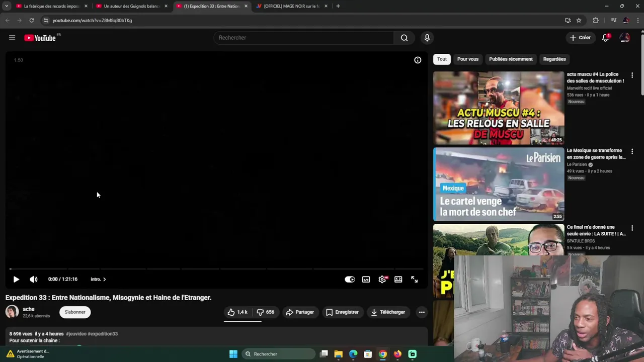This screenshot has height=362, width=644.
Task: Close the Expedition 33 browser tab
Action: (x=246, y=6)
